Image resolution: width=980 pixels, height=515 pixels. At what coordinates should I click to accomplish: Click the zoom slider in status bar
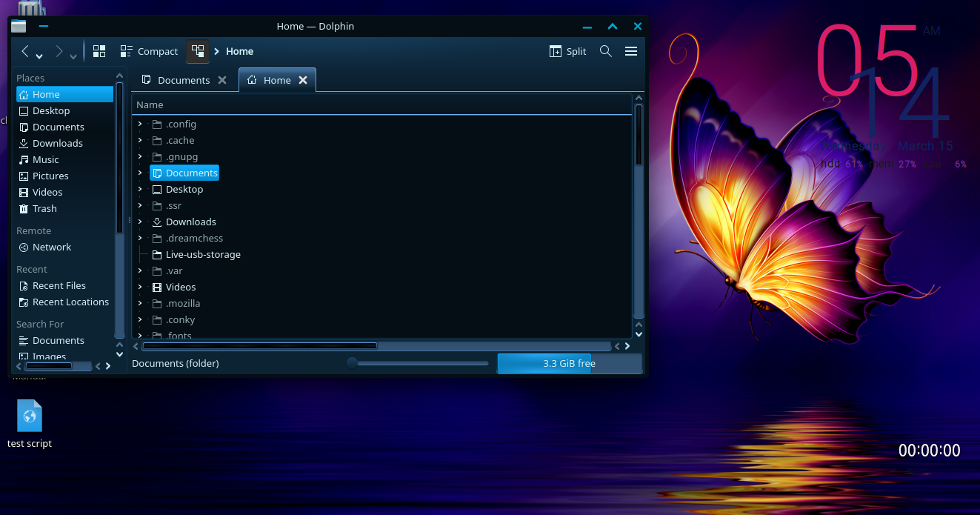(419, 363)
